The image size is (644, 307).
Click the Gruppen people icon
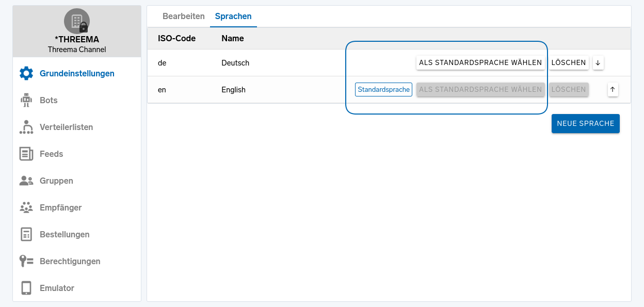coord(26,181)
